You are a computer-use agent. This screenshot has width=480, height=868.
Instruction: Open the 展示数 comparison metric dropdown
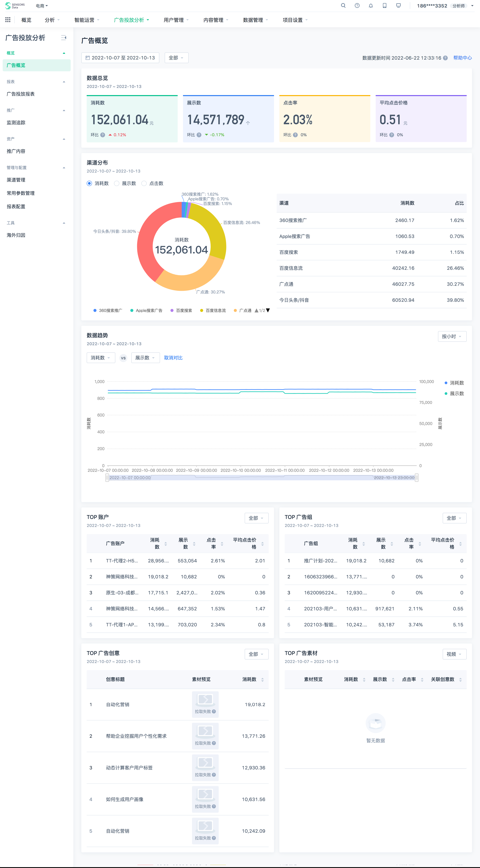[x=145, y=358]
